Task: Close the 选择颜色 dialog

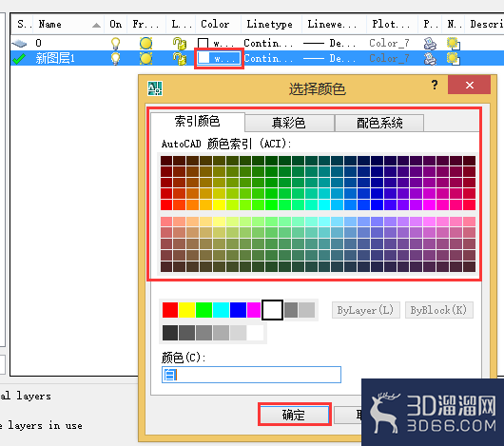Action: 469,85
